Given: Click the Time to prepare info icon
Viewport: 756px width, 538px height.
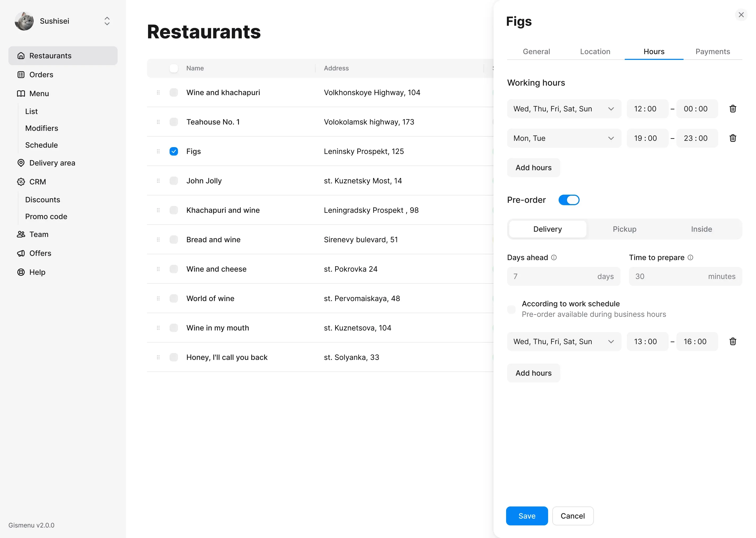Looking at the screenshot, I should coord(690,257).
